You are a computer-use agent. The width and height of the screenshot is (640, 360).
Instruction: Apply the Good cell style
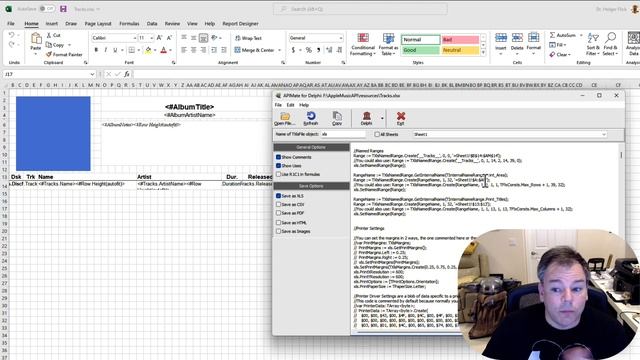(x=420, y=50)
